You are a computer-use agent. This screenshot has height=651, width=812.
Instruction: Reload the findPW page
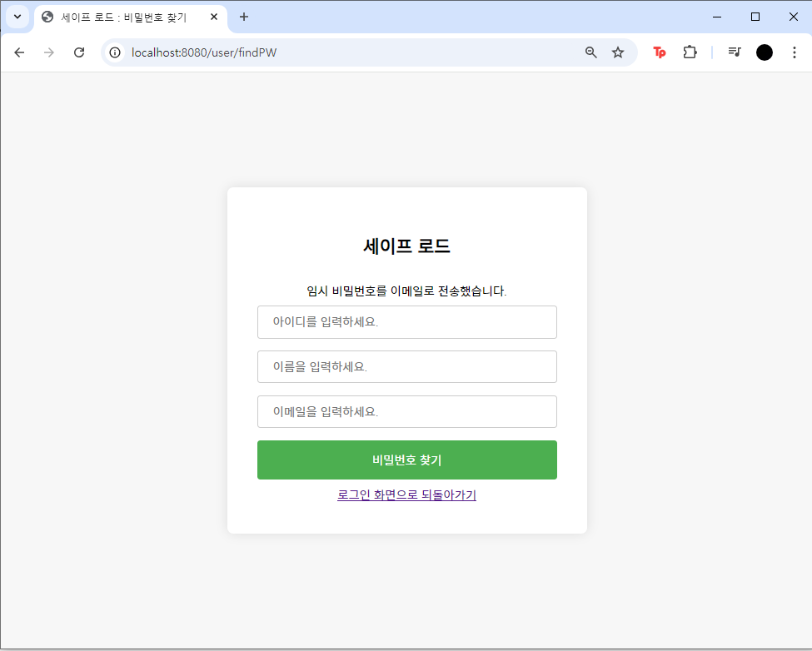click(x=79, y=52)
